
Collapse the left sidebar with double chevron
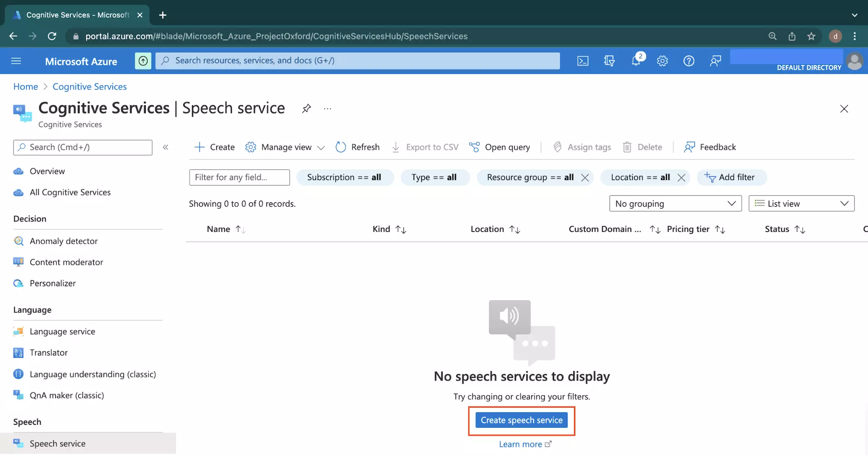click(x=165, y=147)
